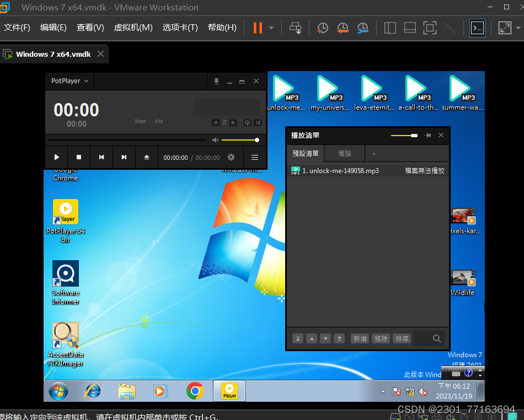Image resolution: width=524 pixels, height=420 pixels.
Task: Adjust the PotPlayer yellow volume slider
Action: point(239,140)
